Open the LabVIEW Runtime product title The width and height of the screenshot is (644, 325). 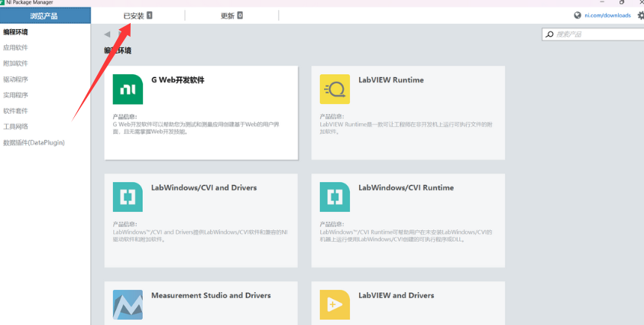point(390,80)
